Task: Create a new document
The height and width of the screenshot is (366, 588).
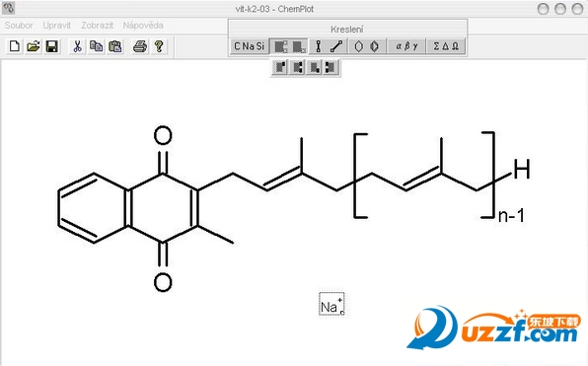Action: coord(14,46)
